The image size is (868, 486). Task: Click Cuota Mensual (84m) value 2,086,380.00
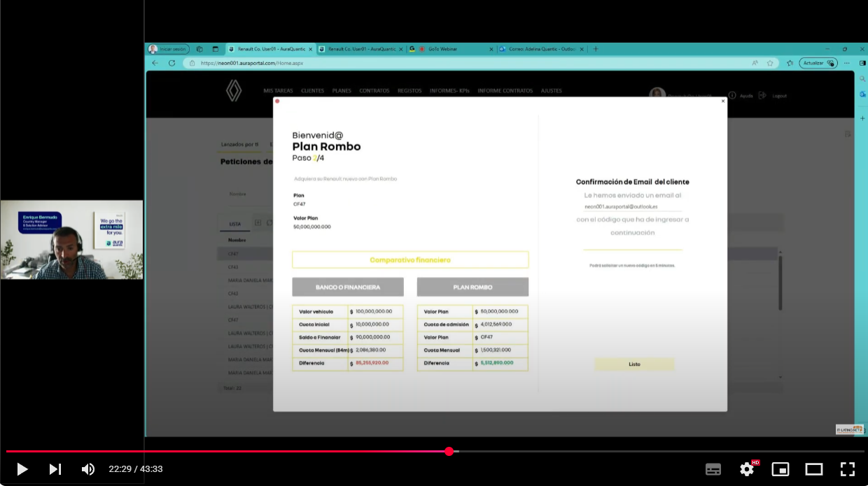pos(371,350)
